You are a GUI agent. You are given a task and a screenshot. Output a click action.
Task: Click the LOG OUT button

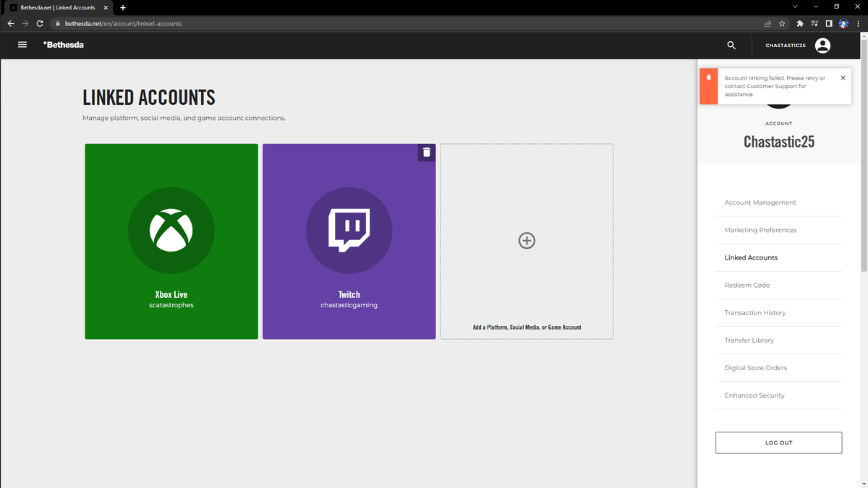click(778, 442)
